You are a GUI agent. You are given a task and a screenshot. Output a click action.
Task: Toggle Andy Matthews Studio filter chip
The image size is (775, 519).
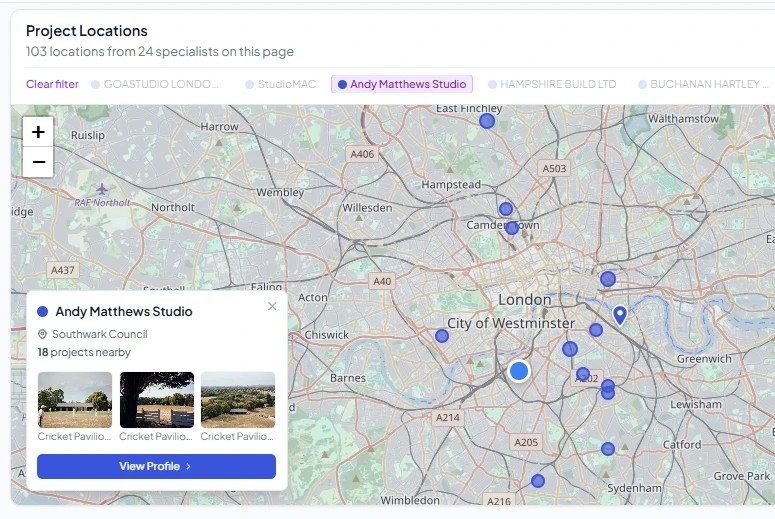[402, 84]
